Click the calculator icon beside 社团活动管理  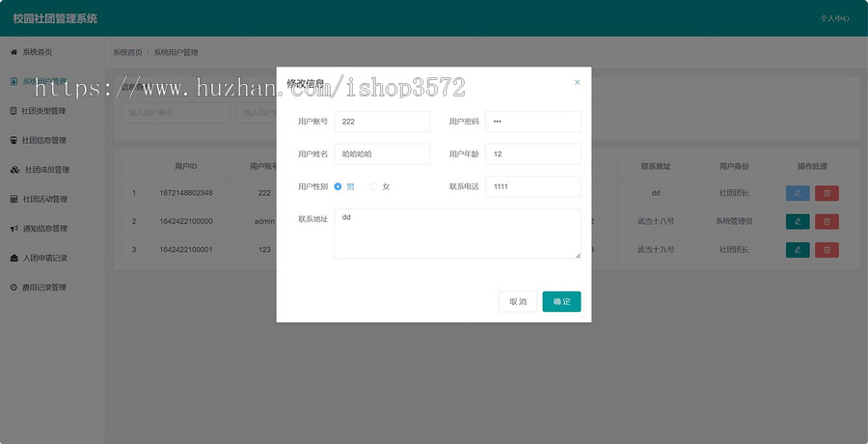(14, 199)
